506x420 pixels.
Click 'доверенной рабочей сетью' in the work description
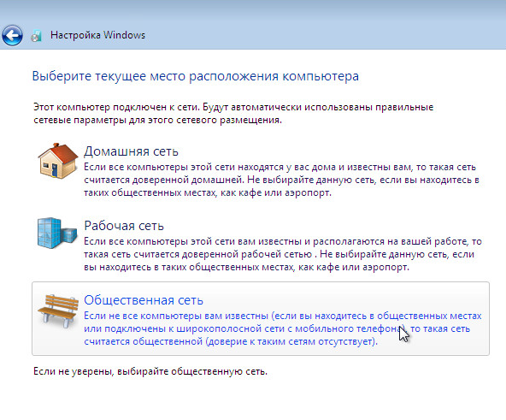247,254
